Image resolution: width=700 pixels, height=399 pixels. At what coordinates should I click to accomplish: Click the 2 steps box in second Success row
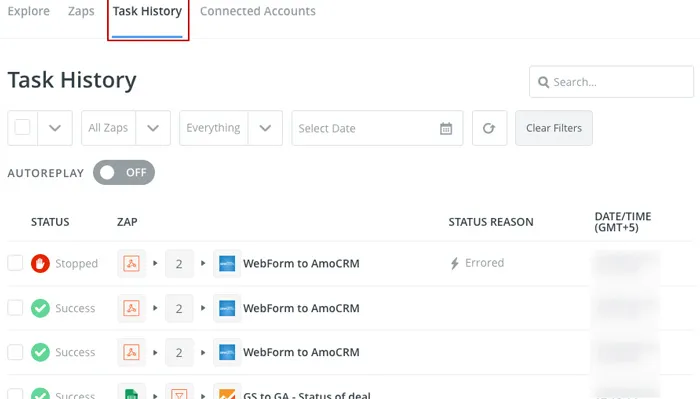pos(179,352)
